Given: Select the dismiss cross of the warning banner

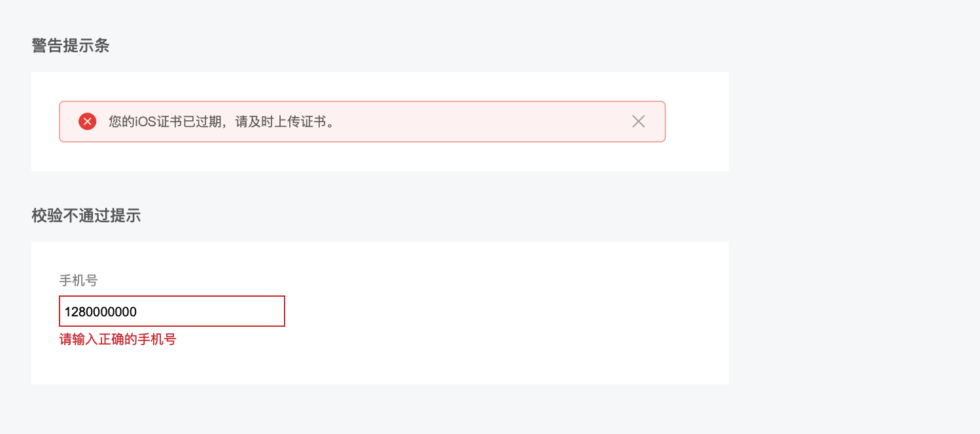Looking at the screenshot, I should (x=638, y=121).
